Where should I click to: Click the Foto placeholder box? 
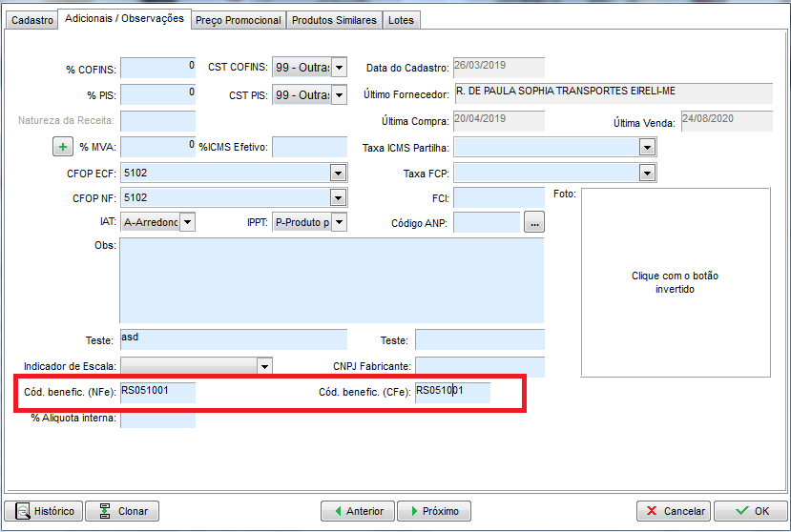(x=675, y=282)
